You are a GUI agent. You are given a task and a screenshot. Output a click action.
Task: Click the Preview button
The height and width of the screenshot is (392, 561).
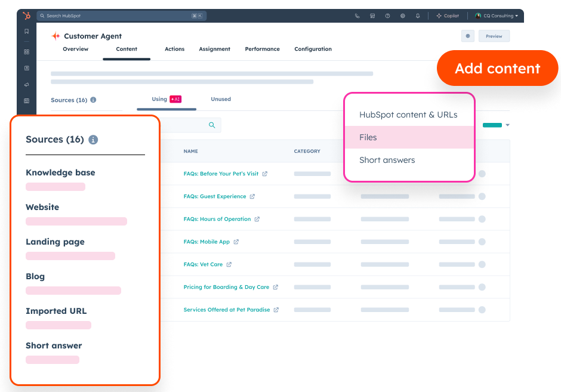coord(494,36)
